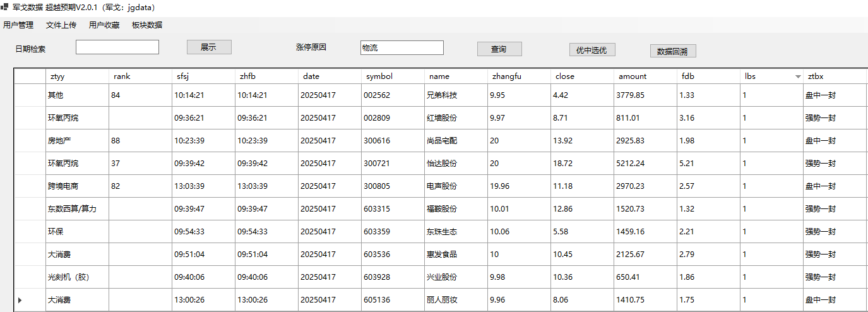Image resolution: width=868 pixels, height=312 pixels.
Task: Click the 兄弟科技 name cell
Action: point(456,95)
